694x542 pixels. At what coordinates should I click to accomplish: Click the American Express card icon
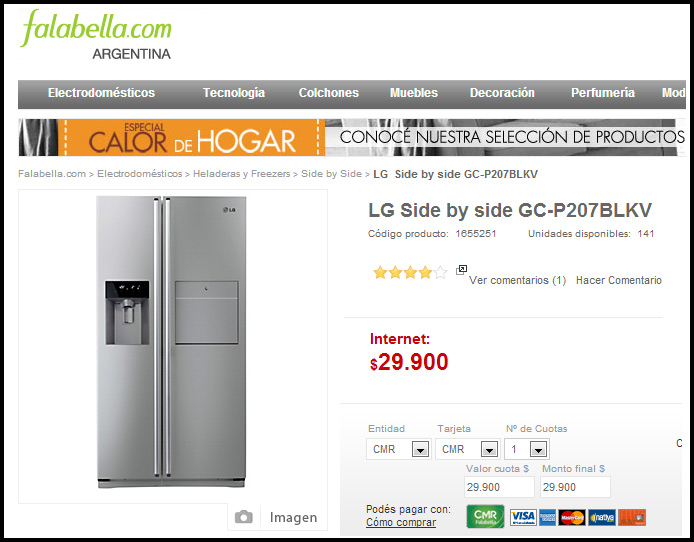pos(547,517)
